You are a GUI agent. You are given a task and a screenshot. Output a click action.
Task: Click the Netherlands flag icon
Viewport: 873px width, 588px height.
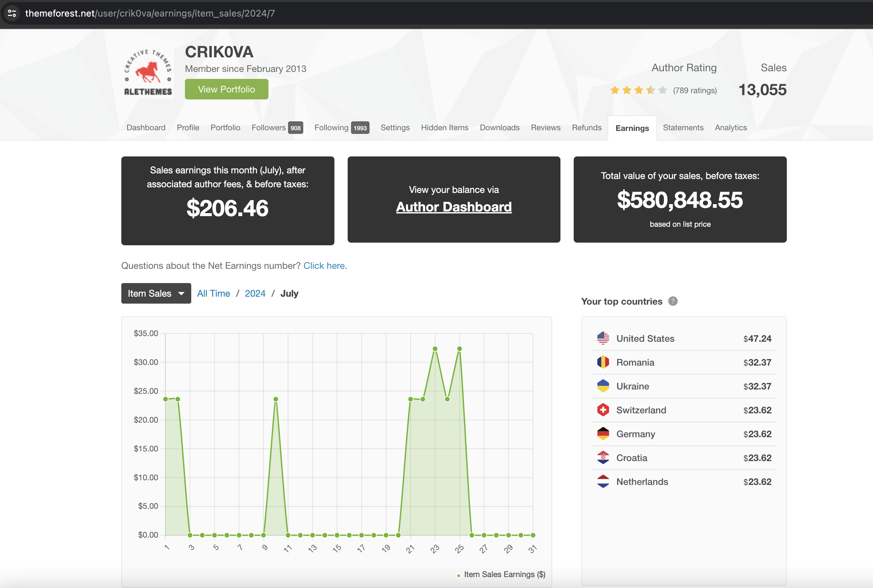(603, 482)
